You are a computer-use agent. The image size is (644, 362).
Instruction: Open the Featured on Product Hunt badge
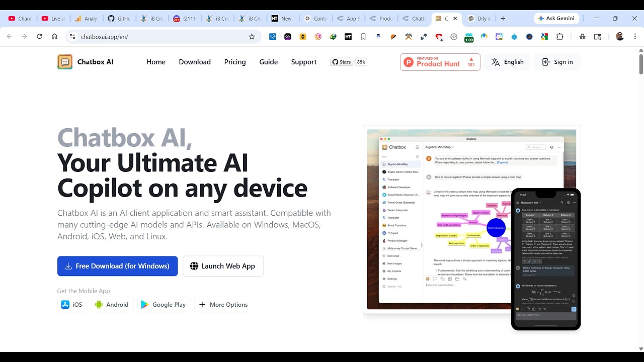[x=440, y=62]
